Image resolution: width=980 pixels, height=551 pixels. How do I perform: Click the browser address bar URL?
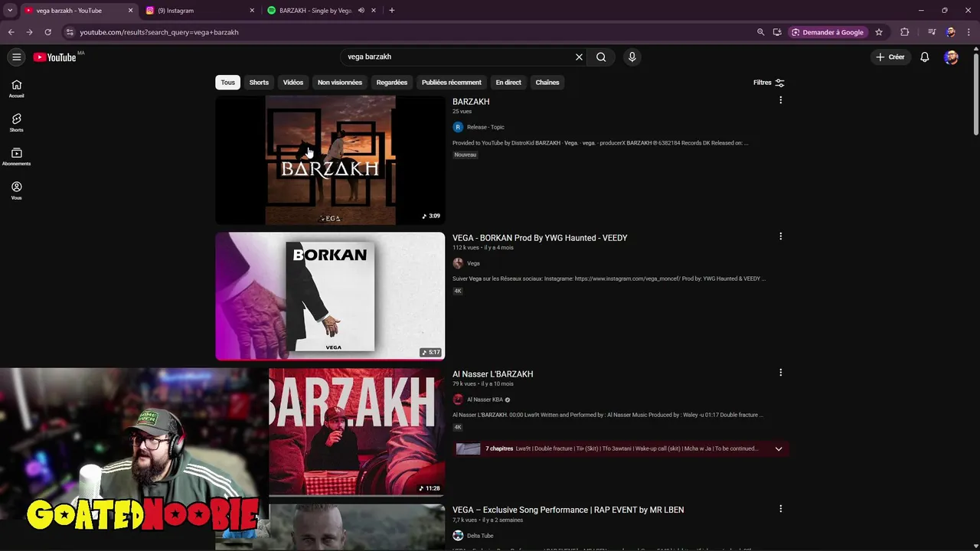point(159,32)
